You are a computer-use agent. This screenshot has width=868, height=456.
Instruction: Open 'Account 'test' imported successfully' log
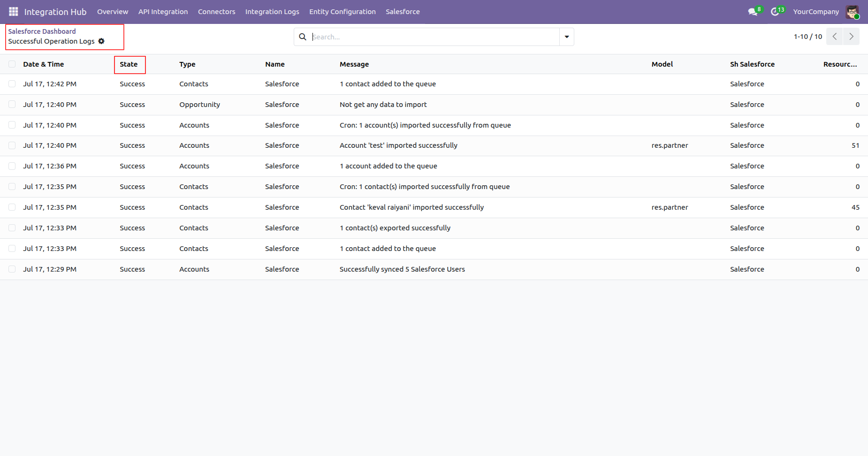click(x=398, y=145)
